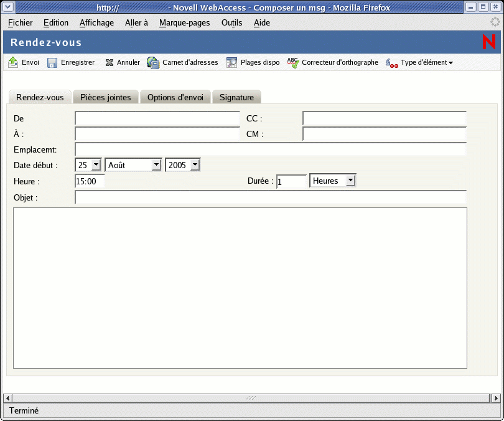
Task: Click the Enregistrer label
Action: 78,62
